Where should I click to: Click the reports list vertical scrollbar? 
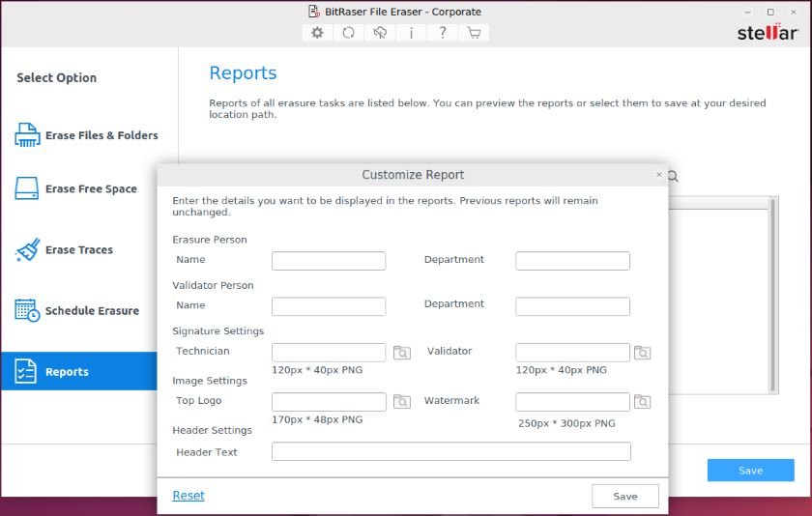[772, 295]
